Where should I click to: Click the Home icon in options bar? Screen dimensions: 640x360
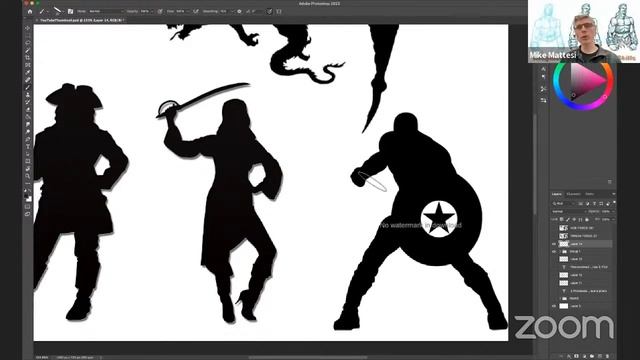point(30,11)
